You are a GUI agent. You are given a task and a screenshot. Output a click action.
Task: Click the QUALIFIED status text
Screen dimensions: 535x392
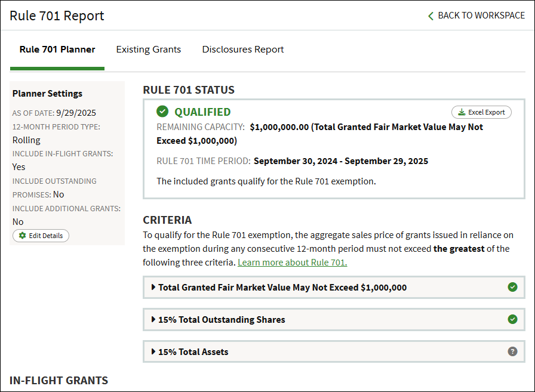(202, 112)
